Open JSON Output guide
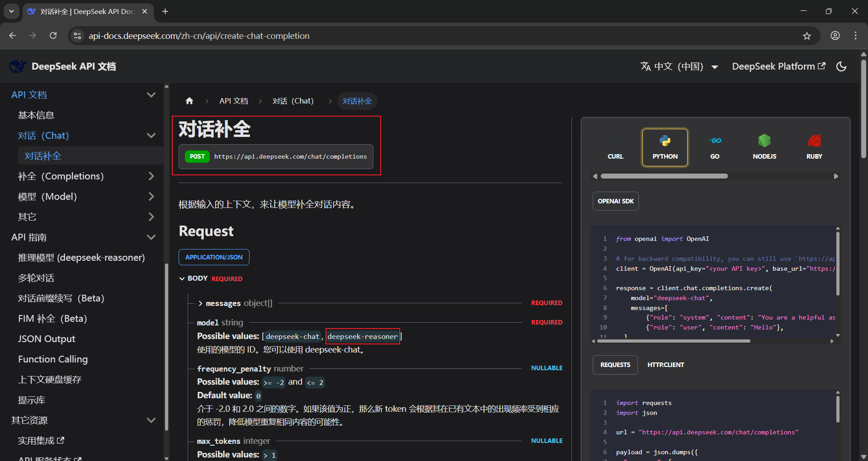Viewport: 868px width, 461px height. [47, 339]
